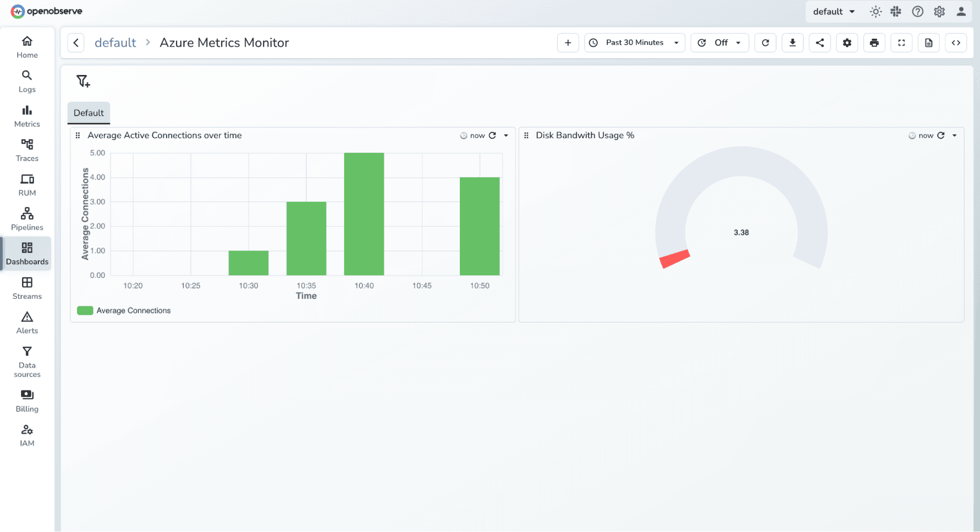Viewport: 980px width, 532px height.
Task: Open the Pipelines page
Action: [26, 218]
